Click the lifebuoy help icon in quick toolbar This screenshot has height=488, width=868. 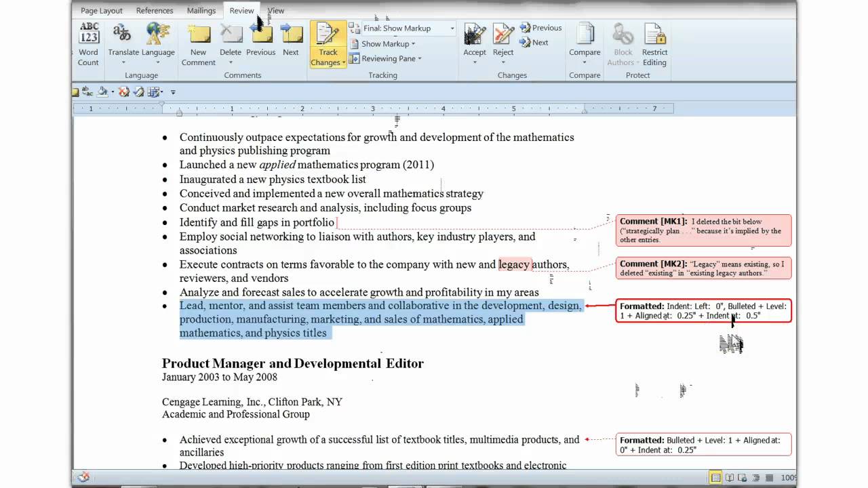pyautogui.click(x=123, y=91)
